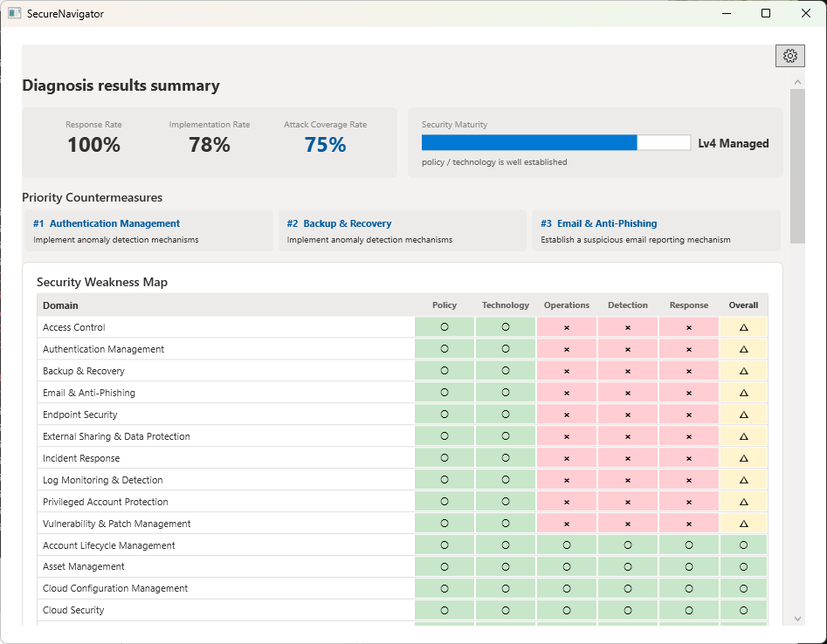The image size is (827, 644).
Task: Click the SecureNavigator icon in the title bar
Action: pyautogui.click(x=15, y=13)
